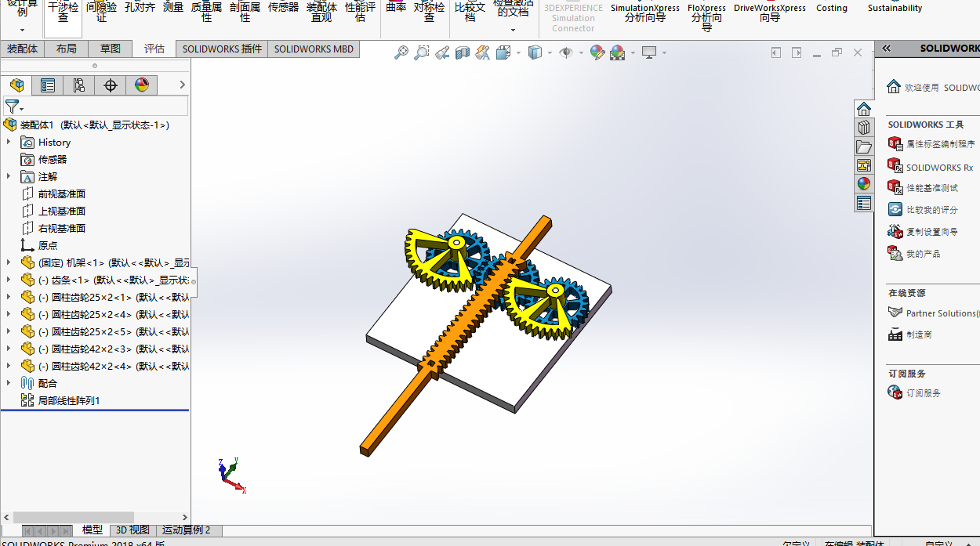Open the Task Pane home icon
Image resolution: width=980 pixels, height=546 pixels.
(x=863, y=109)
